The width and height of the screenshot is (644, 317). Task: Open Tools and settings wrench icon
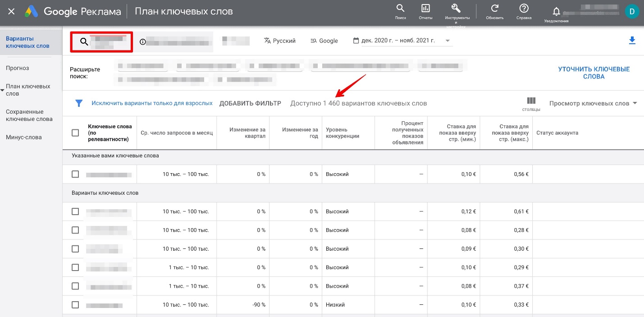pyautogui.click(x=456, y=9)
